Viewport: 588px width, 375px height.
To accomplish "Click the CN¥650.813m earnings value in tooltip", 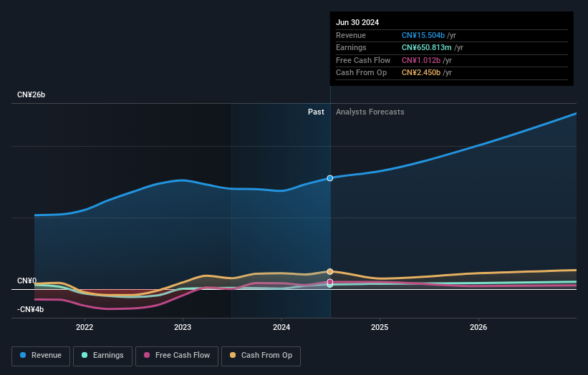I will point(426,47).
